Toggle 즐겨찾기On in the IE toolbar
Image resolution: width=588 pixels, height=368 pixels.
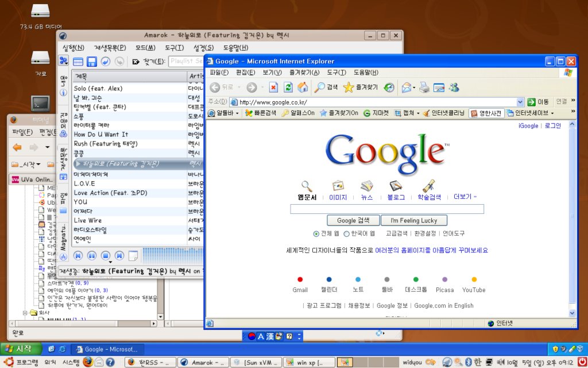pyautogui.click(x=339, y=113)
